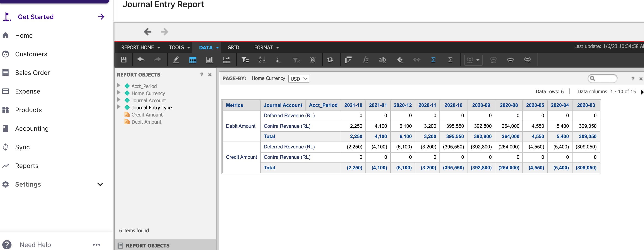The width and height of the screenshot is (644, 250).
Task: Click next data columns arrow
Action: [x=641, y=92]
